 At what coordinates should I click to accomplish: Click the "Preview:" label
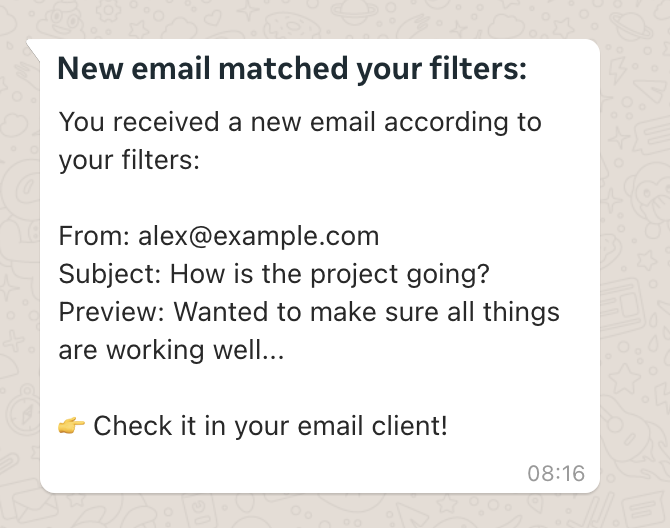pyautogui.click(x=112, y=312)
